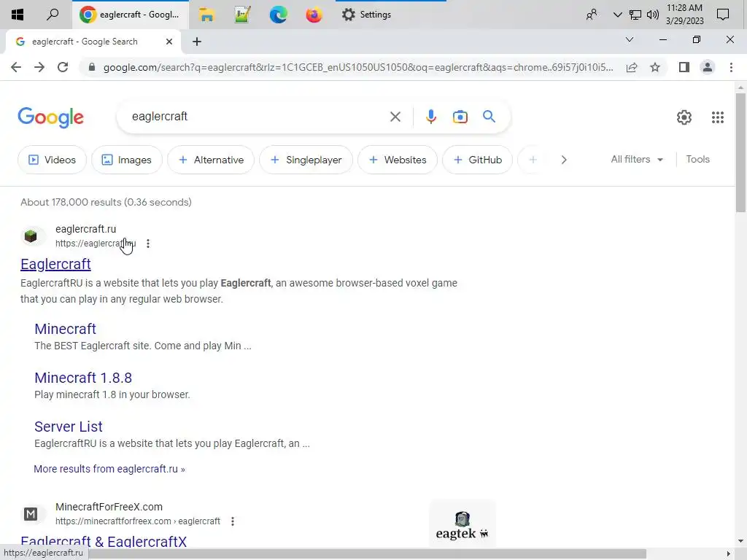The width and height of the screenshot is (747, 560).
Task: Open the search Tools button
Action: (x=697, y=159)
